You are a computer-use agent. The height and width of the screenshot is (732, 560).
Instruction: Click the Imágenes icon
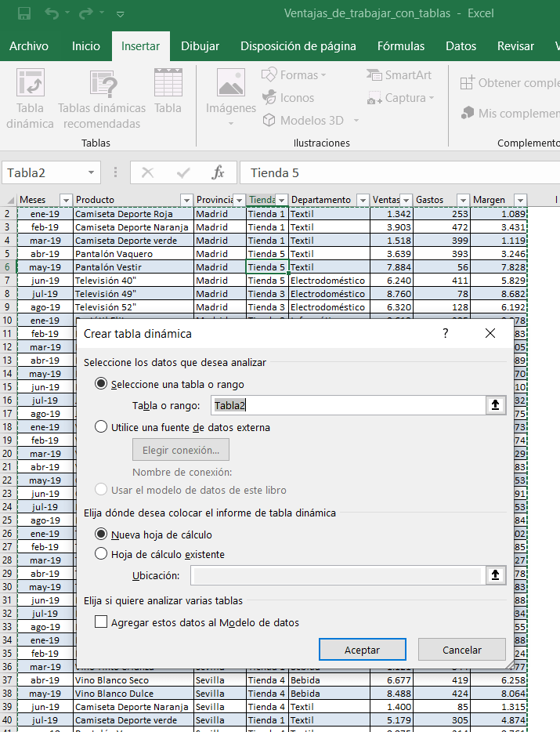[x=231, y=82]
